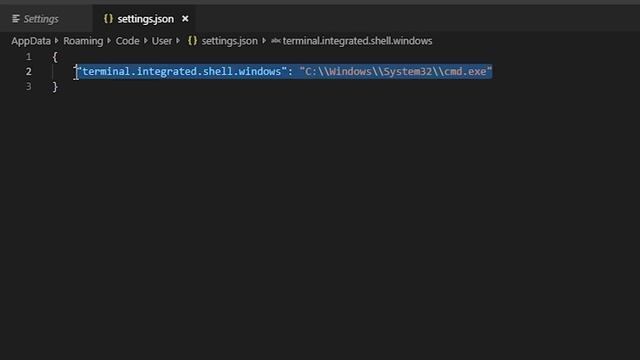Image resolution: width=640 pixels, height=360 pixels.
Task: Open Code breadcrumb folder
Action: tap(127, 41)
